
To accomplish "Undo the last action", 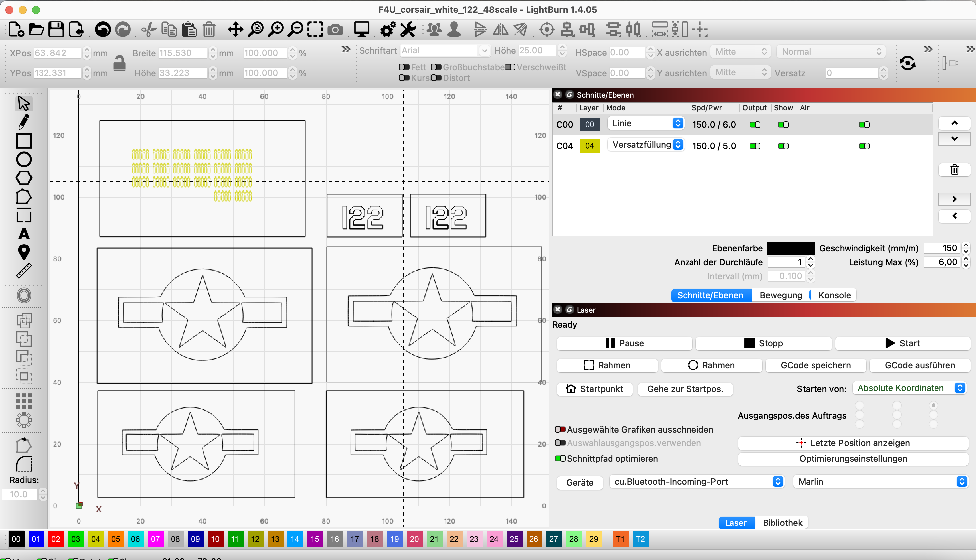I will click(x=103, y=29).
